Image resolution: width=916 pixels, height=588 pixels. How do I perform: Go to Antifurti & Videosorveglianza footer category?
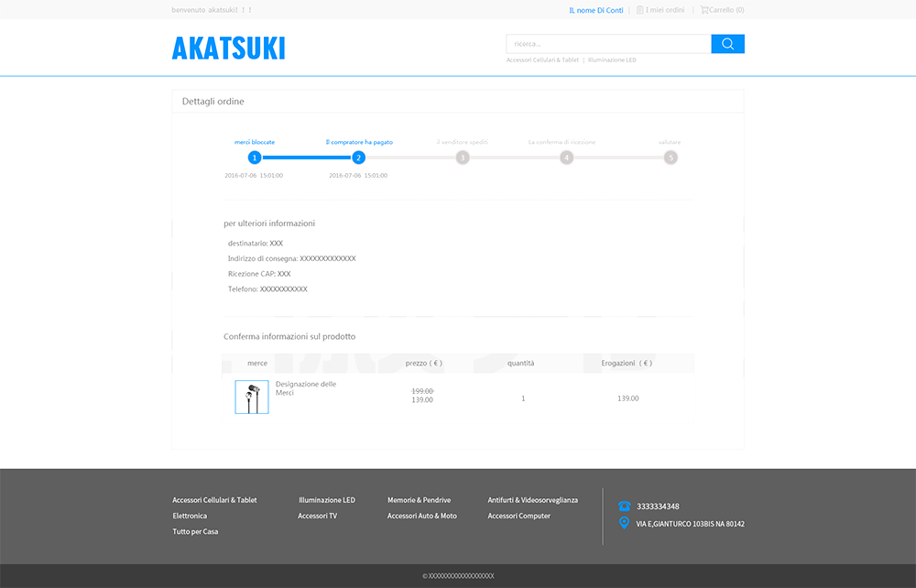pos(532,500)
